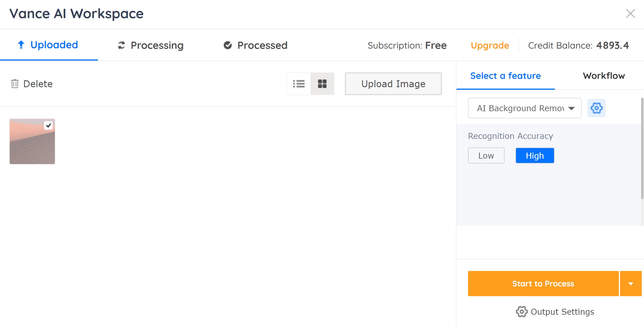Open the Workflow tab
The height and width of the screenshot is (327, 644).
(604, 76)
